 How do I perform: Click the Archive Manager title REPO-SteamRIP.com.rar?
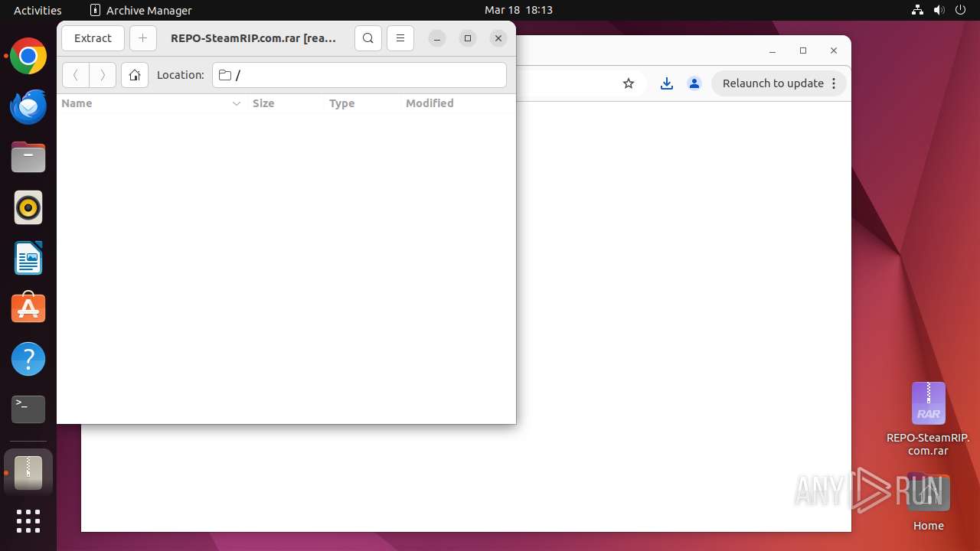tap(253, 38)
